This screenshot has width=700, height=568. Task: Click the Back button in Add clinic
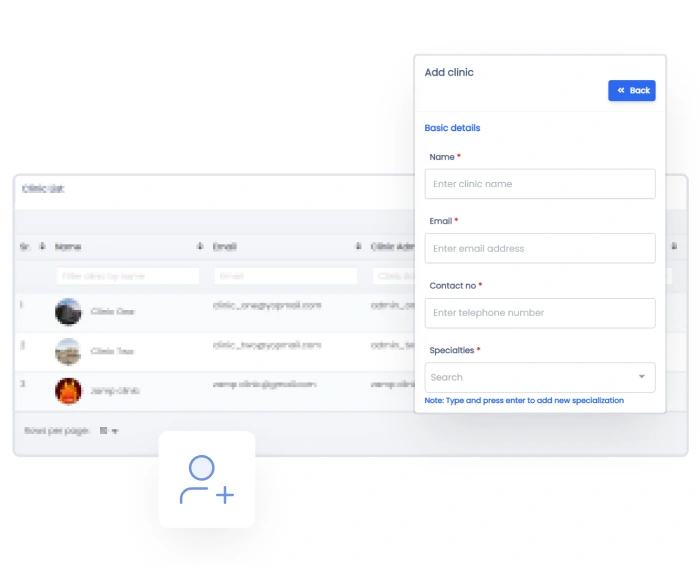click(632, 90)
